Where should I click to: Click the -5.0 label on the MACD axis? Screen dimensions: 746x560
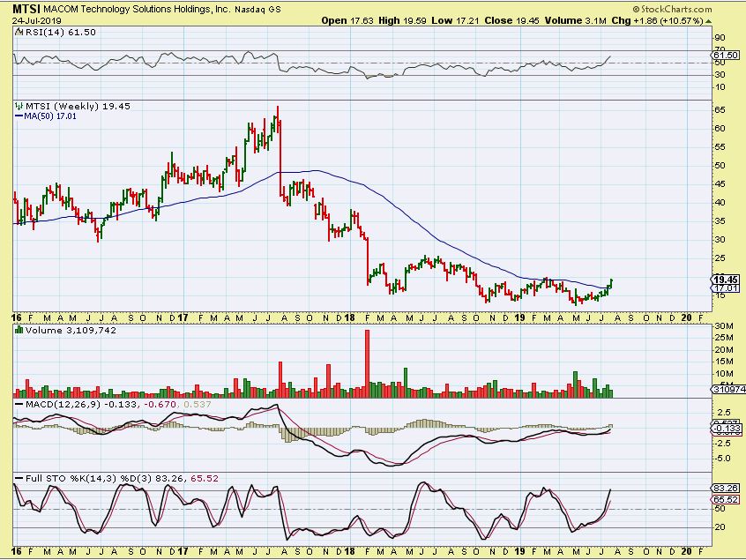(x=723, y=459)
